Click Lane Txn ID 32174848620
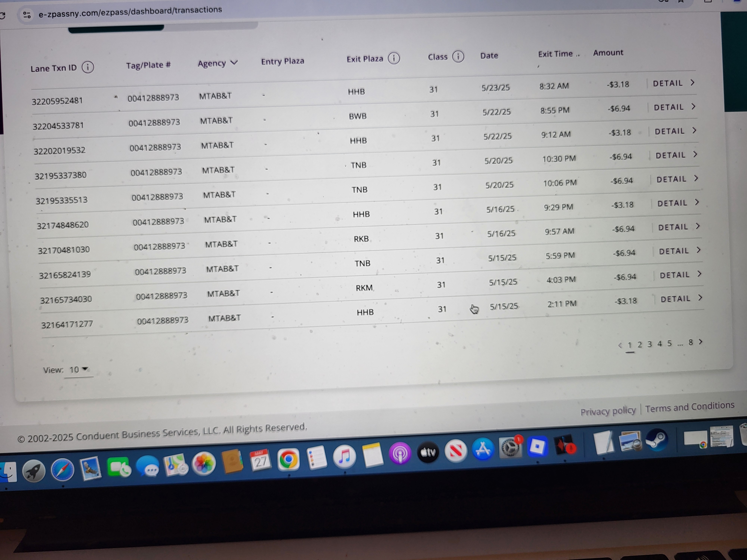 click(x=63, y=225)
